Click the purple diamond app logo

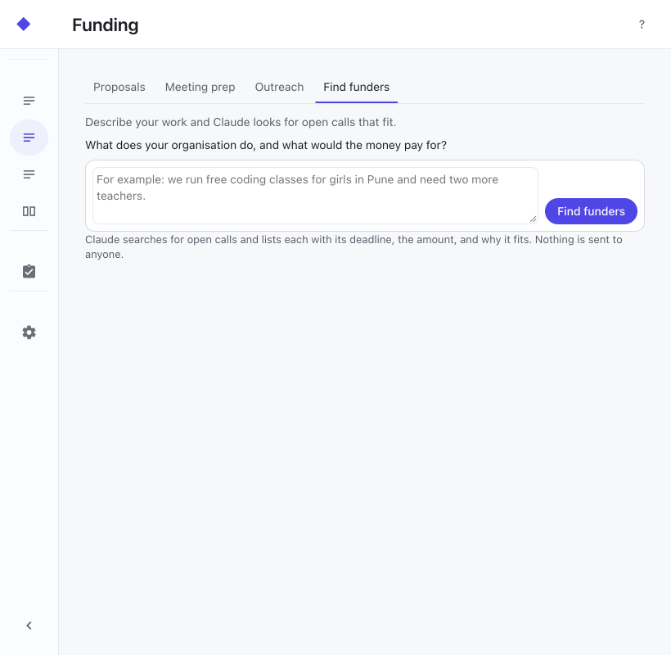tap(24, 24)
